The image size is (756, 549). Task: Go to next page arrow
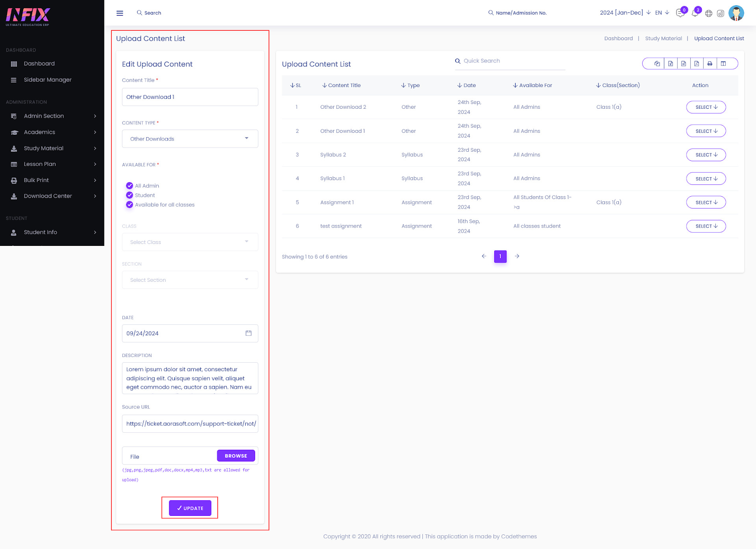pyautogui.click(x=517, y=256)
